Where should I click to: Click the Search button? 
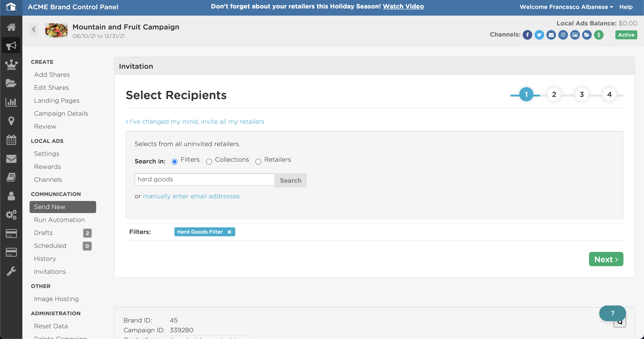pos(290,180)
